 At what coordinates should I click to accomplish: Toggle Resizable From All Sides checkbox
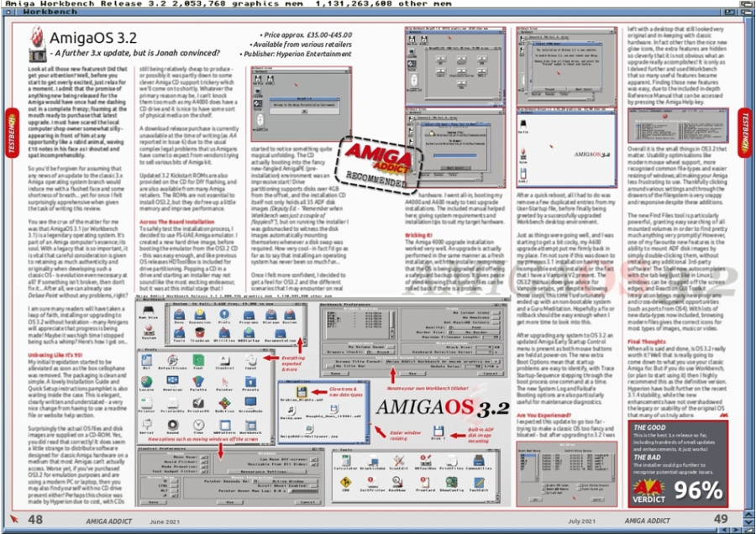coord(314,464)
